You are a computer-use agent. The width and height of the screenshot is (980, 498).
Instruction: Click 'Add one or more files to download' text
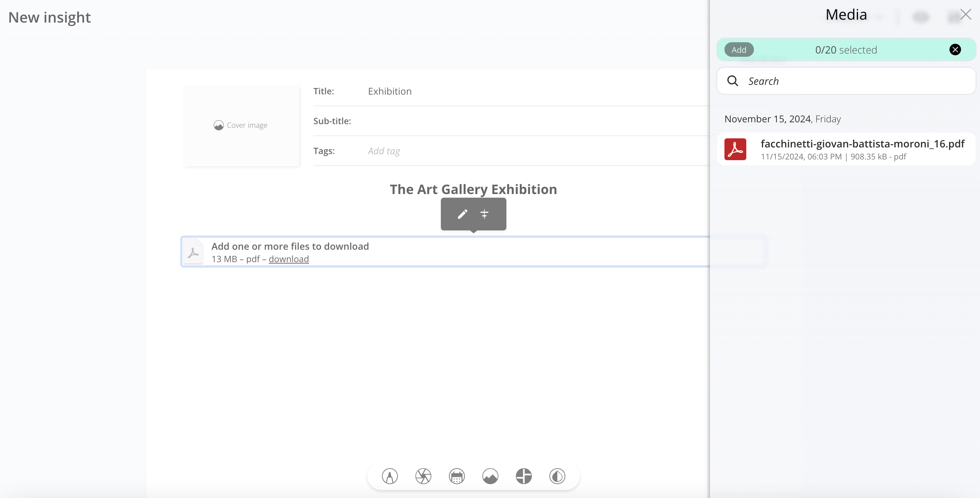[290, 246]
